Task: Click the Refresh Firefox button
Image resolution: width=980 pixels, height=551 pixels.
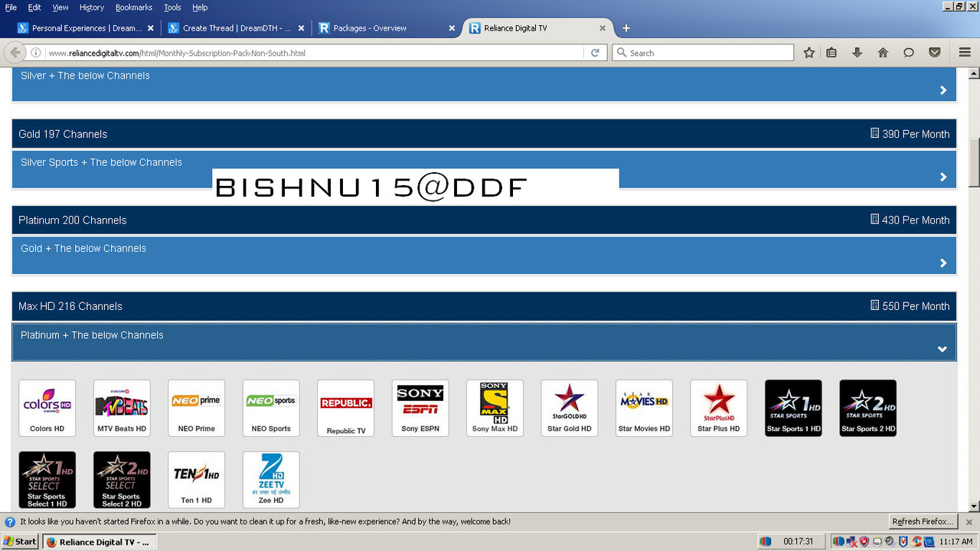Action: 923,522
